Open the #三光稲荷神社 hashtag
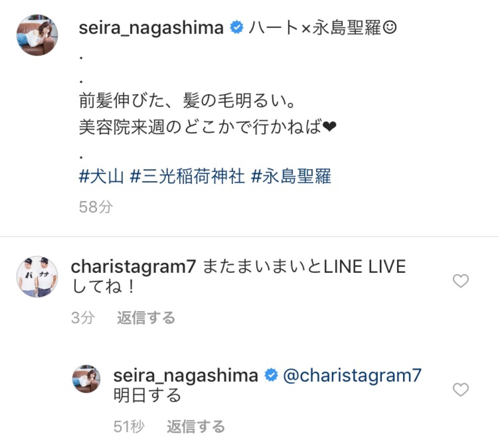Screen dimensions: 498x448 [x=187, y=176]
